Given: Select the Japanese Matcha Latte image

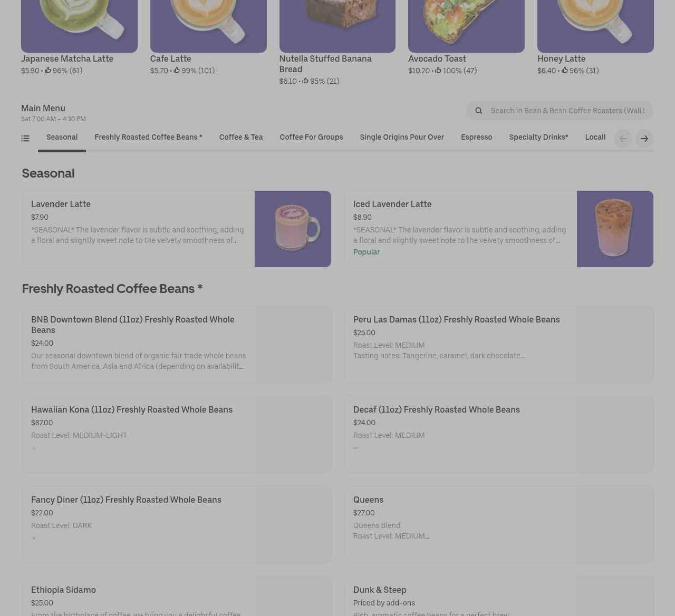Looking at the screenshot, I should (x=79, y=26).
